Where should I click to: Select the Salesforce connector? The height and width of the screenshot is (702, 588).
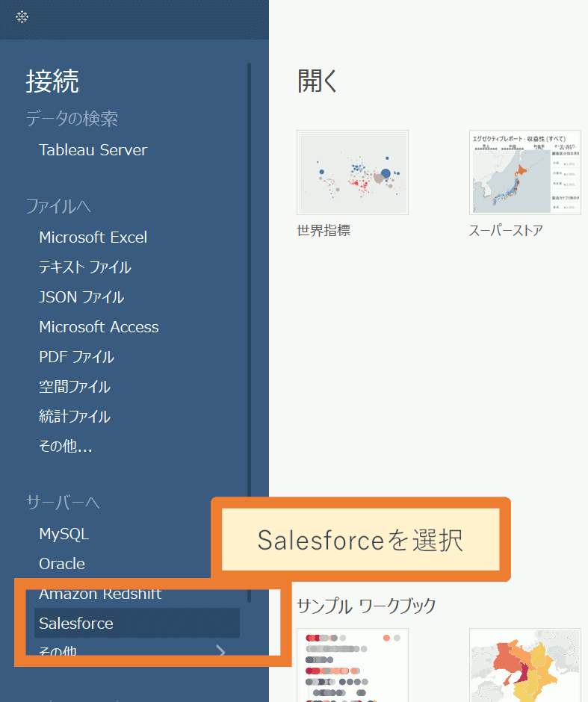tap(137, 623)
